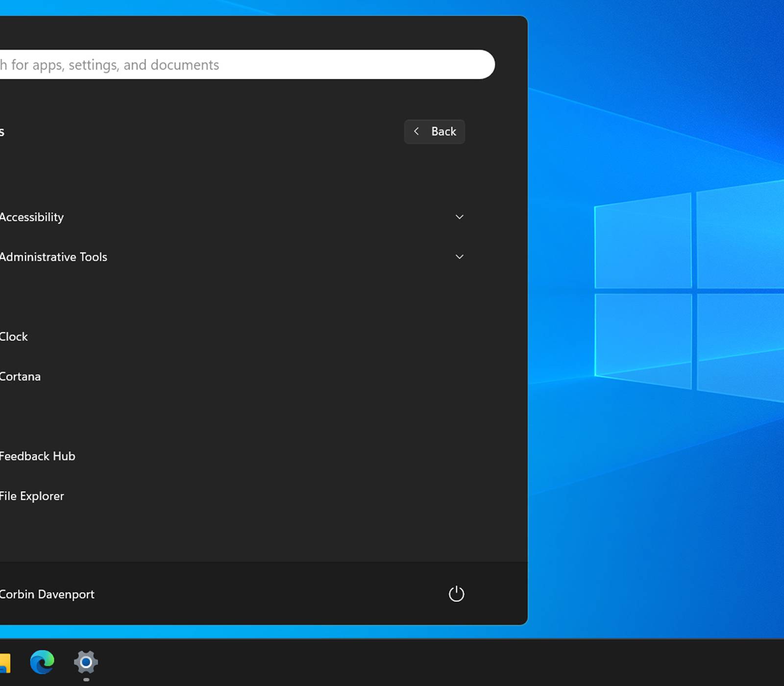
Task: Open Feedback Hub from the apps list
Action: pyautogui.click(x=37, y=456)
